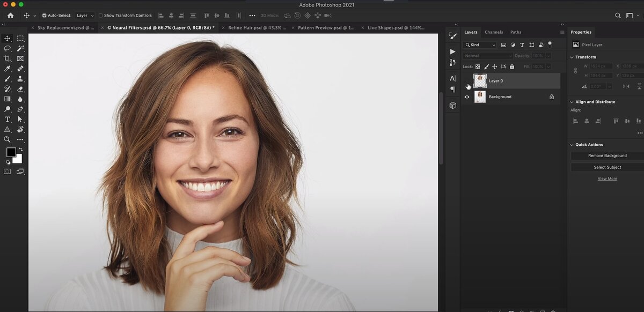The height and width of the screenshot is (312, 644).
Task: Select the Frame tool
Action: point(20,58)
